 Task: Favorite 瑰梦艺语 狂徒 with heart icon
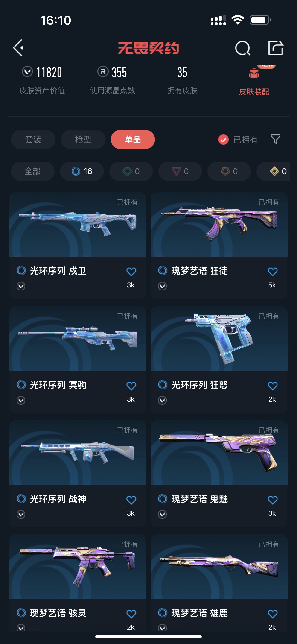click(x=273, y=272)
